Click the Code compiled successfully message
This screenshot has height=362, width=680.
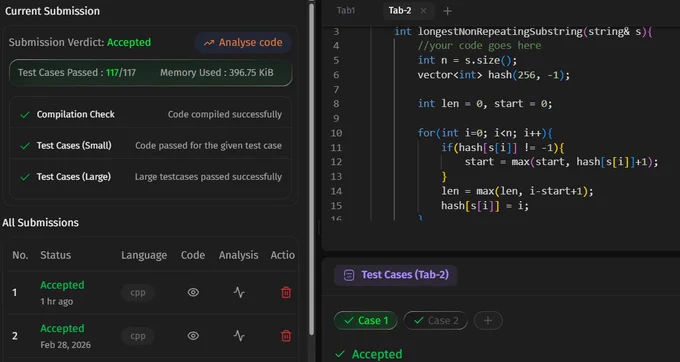click(x=225, y=114)
